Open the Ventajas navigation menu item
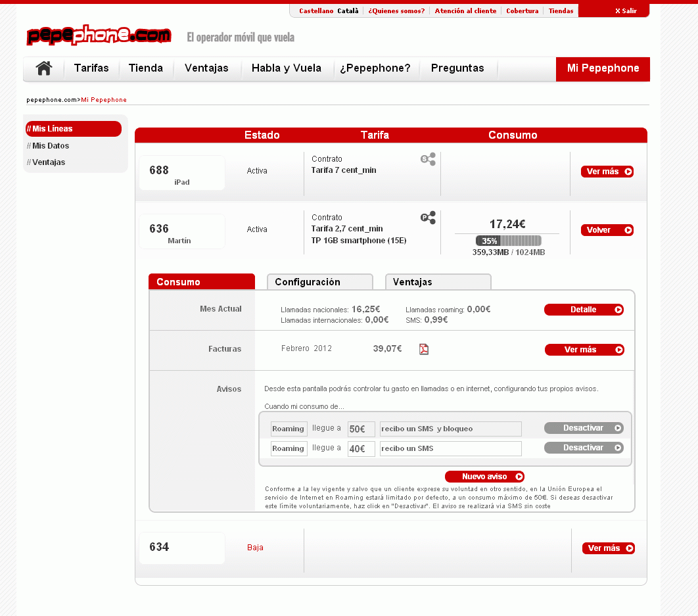This screenshot has height=616, width=698. tap(206, 68)
